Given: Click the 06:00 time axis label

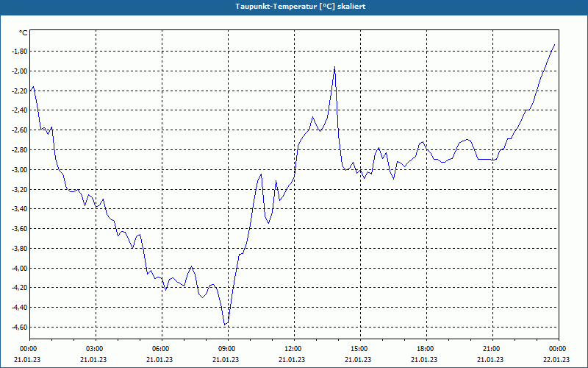Looking at the screenshot, I should tap(162, 349).
